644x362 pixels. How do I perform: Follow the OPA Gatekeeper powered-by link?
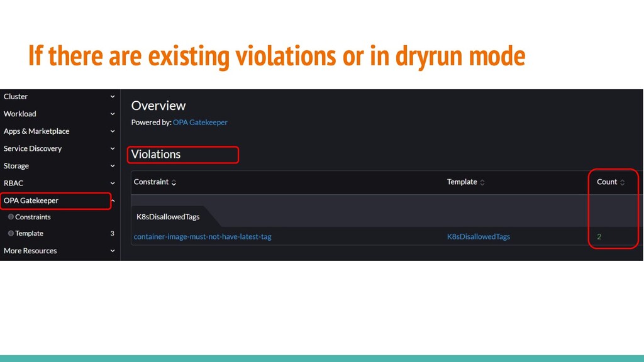[200, 123]
